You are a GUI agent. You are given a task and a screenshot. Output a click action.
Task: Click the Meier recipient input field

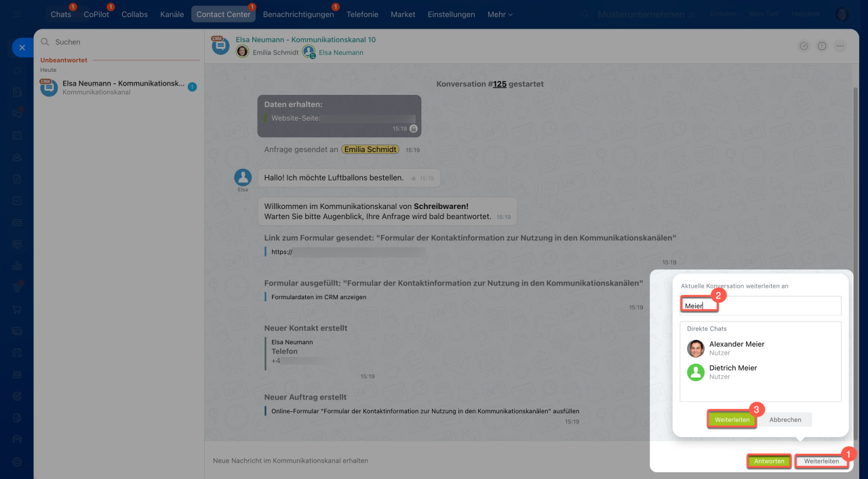(760, 305)
